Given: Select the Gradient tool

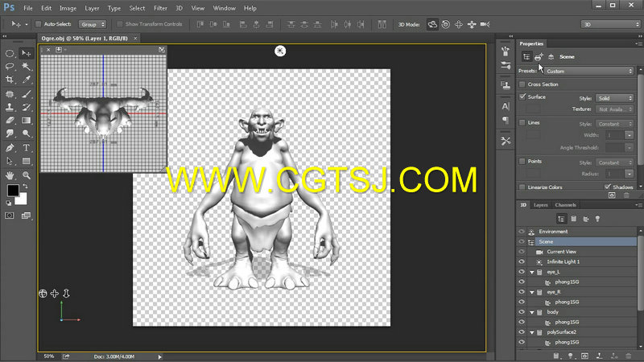Looking at the screenshot, I should click(27, 120).
